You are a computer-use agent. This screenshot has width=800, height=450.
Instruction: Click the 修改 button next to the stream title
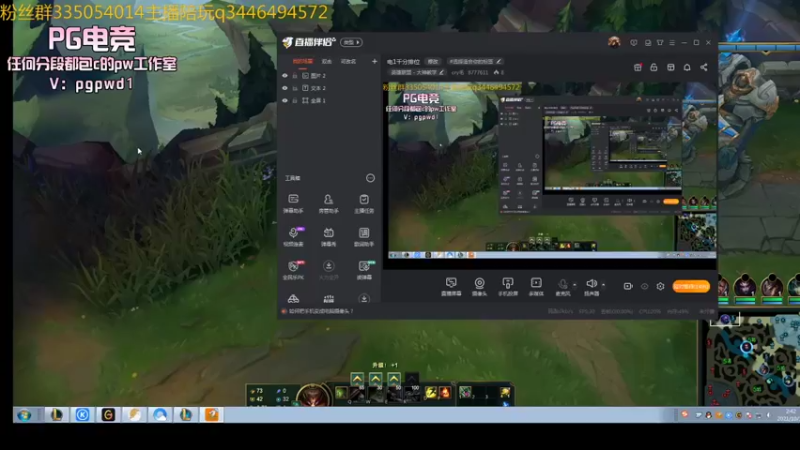433,61
